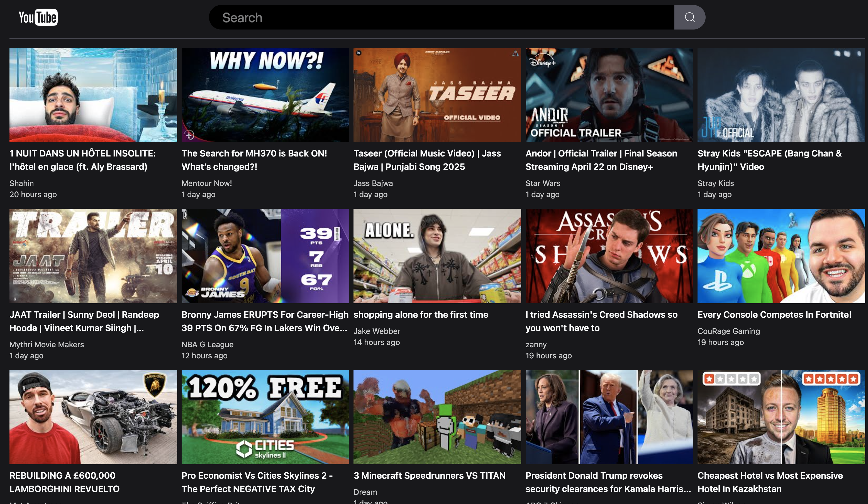Click title 'I tried Assassin's Creed Shadows'
The width and height of the screenshot is (868, 504).
tap(601, 321)
